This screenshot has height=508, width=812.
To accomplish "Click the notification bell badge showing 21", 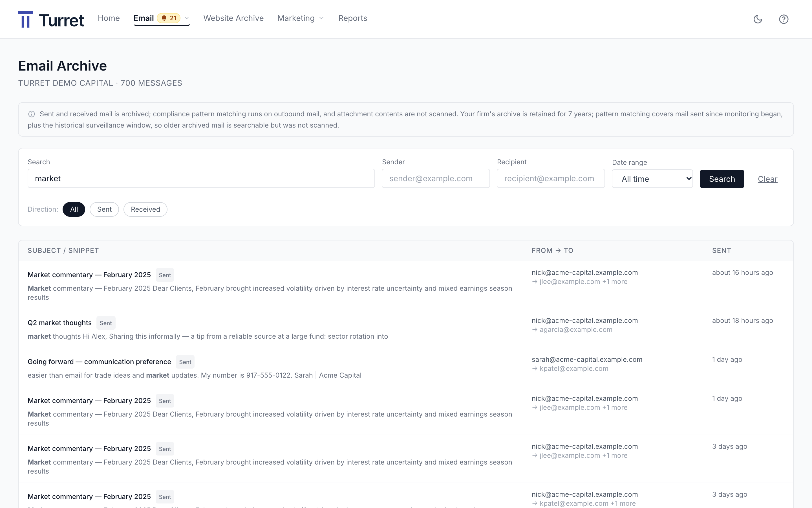I will click(169, 18).
